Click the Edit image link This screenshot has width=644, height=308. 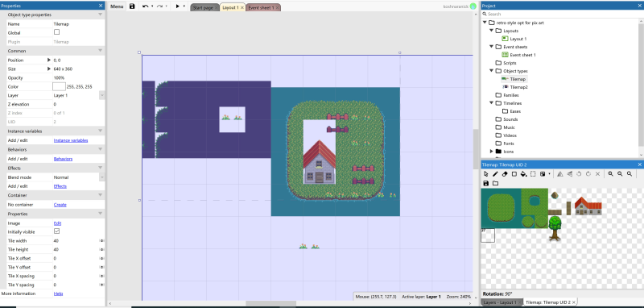pos(57,223)
